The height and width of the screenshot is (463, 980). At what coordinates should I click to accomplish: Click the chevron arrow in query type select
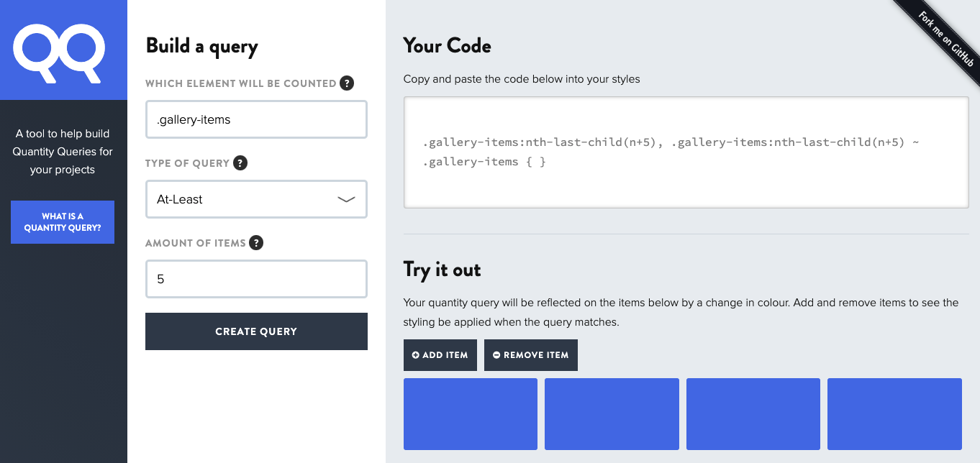pyautogui.click(x=346, y=200)
